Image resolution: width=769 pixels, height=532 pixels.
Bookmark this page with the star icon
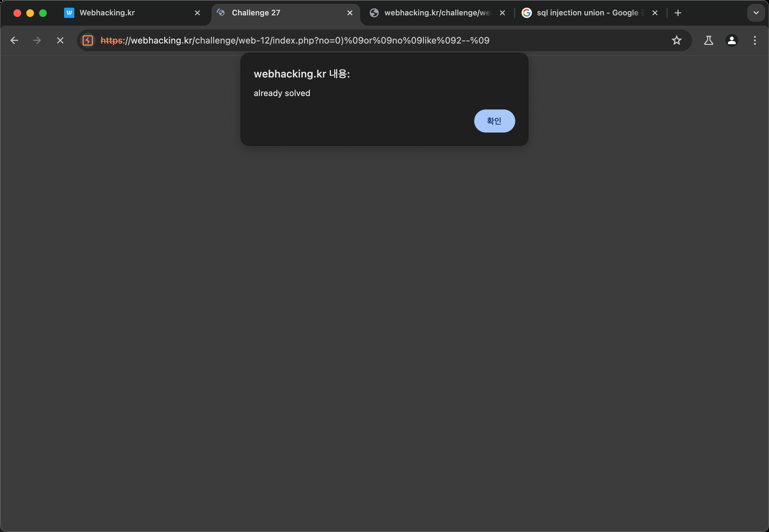pos(676,41)
